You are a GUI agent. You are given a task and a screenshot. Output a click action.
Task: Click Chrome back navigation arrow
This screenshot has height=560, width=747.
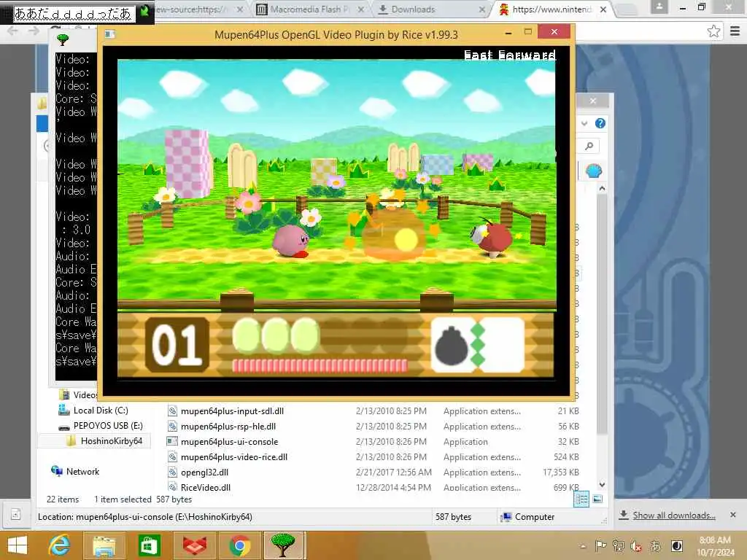(x=13, y=31)
